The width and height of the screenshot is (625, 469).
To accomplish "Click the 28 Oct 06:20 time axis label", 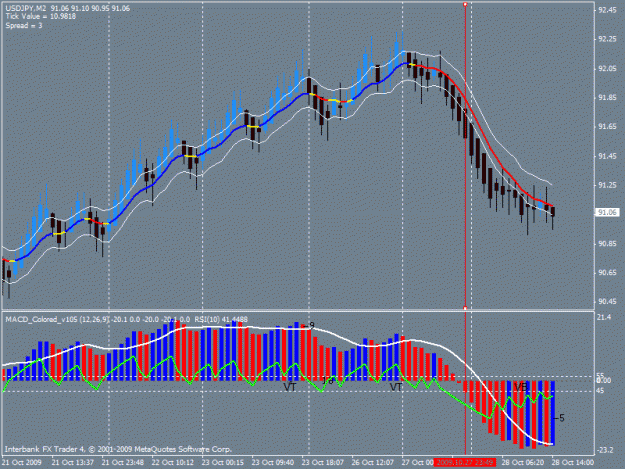I will point(523,463).
